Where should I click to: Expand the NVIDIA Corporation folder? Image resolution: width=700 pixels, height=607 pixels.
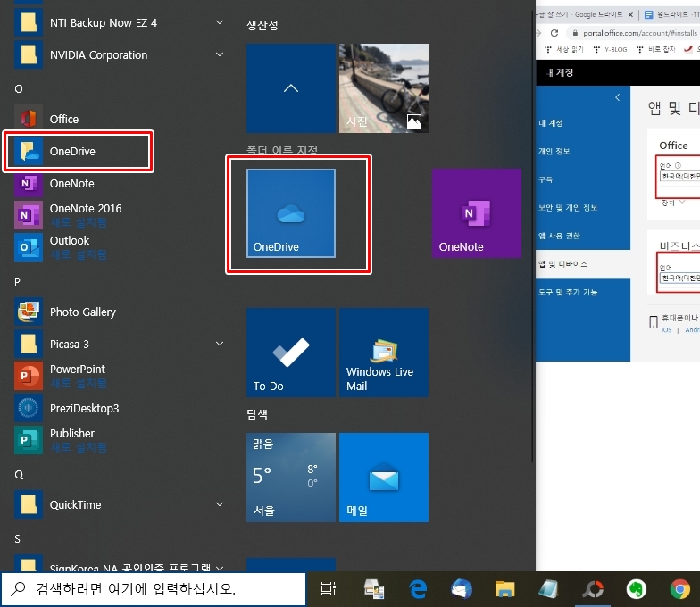coord(118,55)
